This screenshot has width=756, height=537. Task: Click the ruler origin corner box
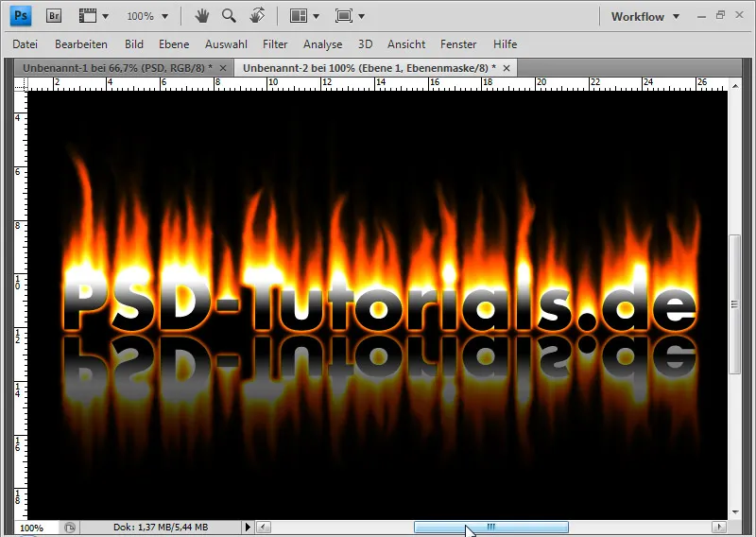(21, 84)
